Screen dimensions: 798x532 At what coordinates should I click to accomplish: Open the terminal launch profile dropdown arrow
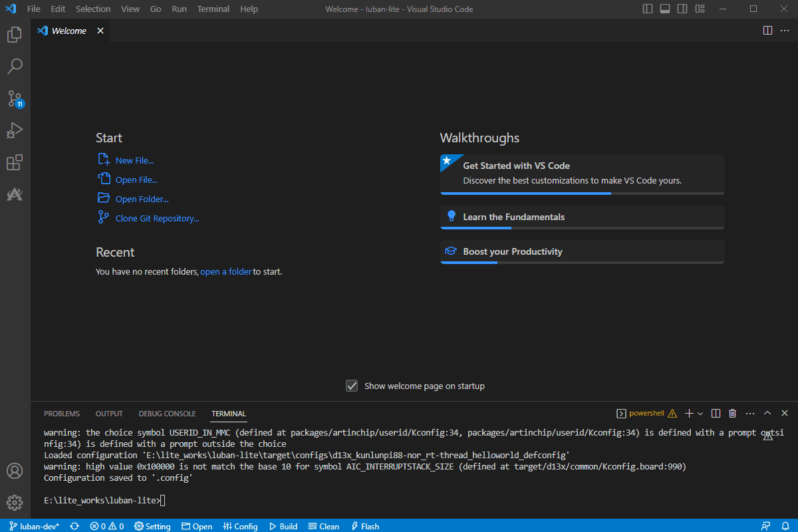700,413
